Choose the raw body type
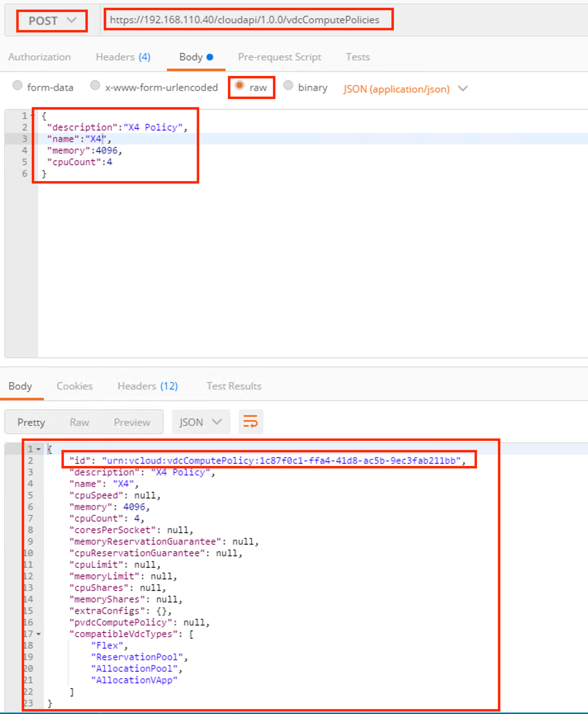 (239, 85)
